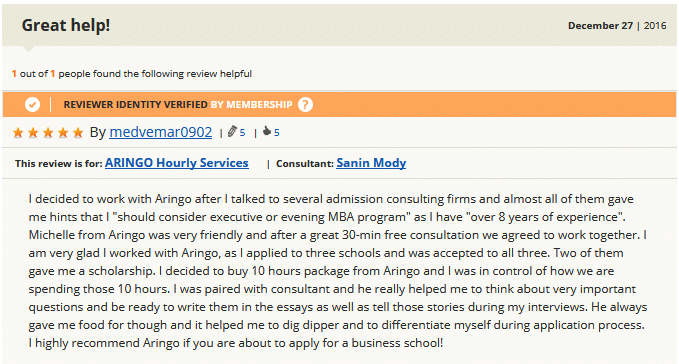
Task: Click the "Great help!" review title
Action: point(66,25)
